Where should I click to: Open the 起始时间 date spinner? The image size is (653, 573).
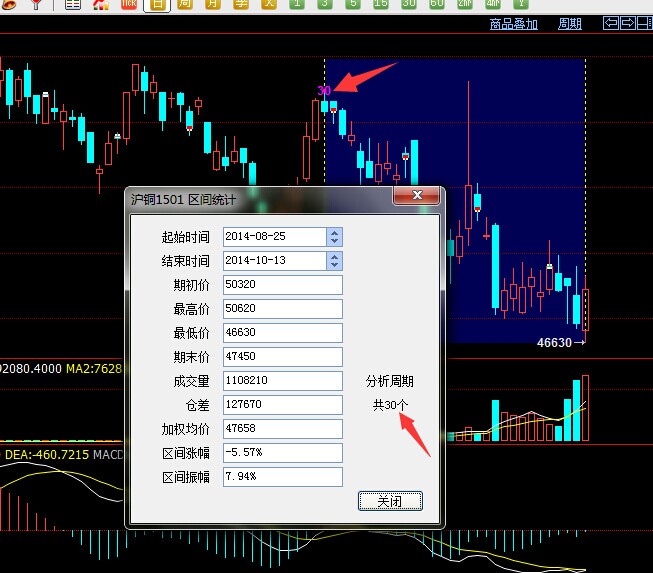[334, 236]
